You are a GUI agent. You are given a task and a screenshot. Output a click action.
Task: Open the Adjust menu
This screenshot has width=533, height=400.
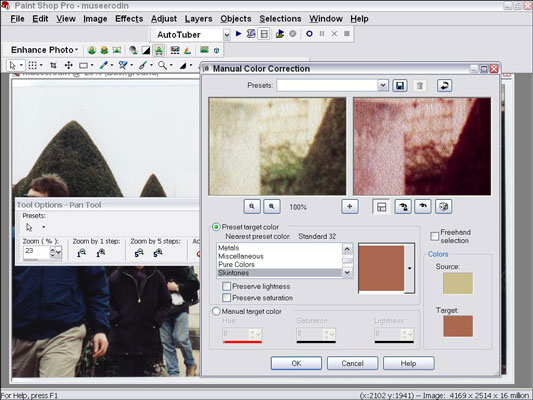pos(164,19)
